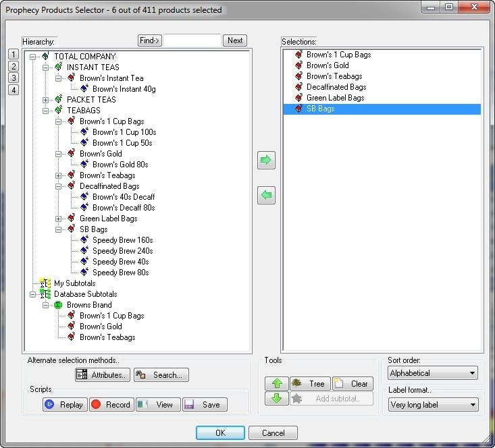Image resolution: width=495 pixels, height=448 pixels.
Task: Click the green left arrow to remove selection
Action: (x=266, y=196)
